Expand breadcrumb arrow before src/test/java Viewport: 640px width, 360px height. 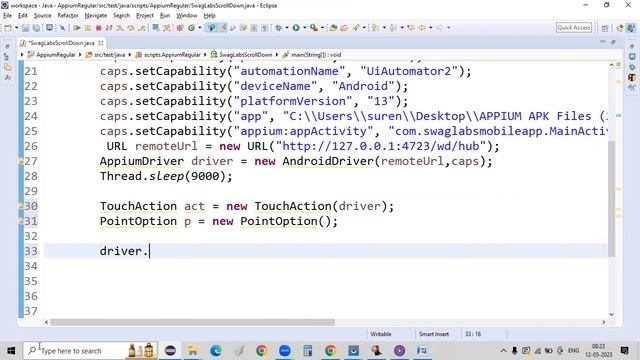coord(80,55)
